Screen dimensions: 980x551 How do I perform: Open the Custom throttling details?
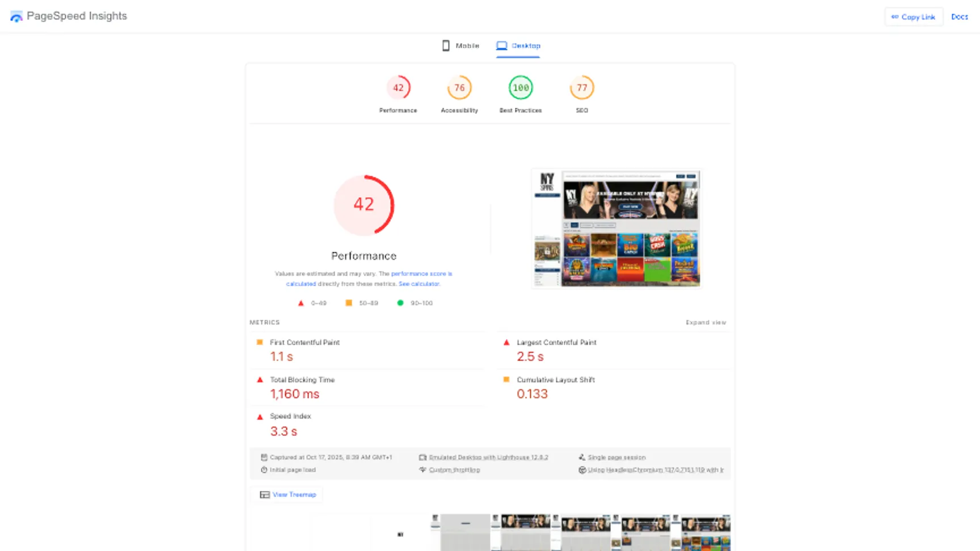tap(454, 469)
